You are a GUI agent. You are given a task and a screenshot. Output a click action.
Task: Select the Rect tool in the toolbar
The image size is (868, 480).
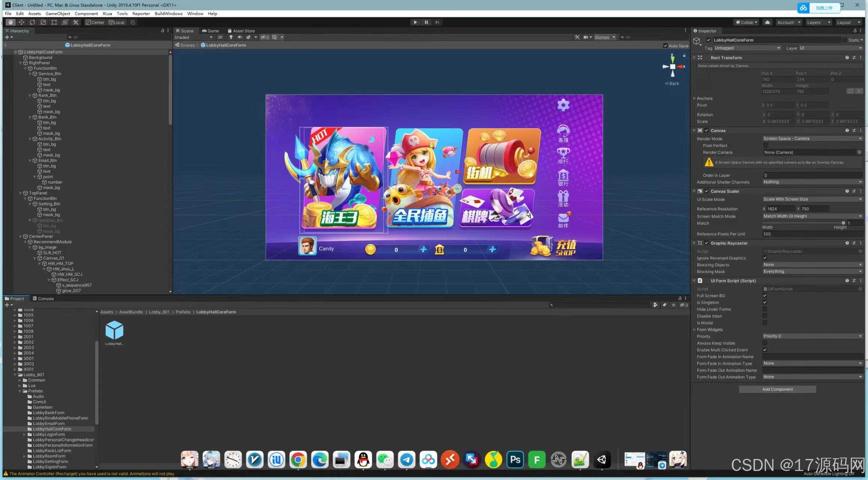click(54, 22)
